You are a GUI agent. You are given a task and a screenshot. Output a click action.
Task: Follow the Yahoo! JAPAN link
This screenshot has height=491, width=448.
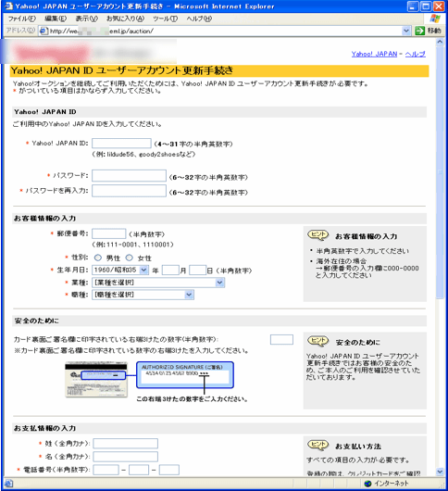(374, 54)
